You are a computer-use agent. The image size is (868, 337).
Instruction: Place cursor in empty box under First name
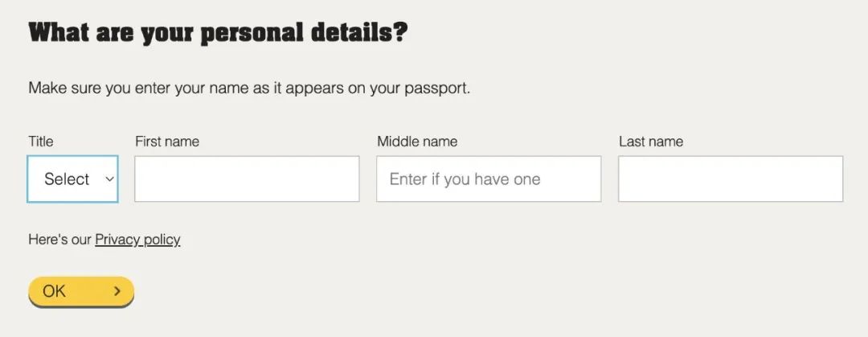247,179
